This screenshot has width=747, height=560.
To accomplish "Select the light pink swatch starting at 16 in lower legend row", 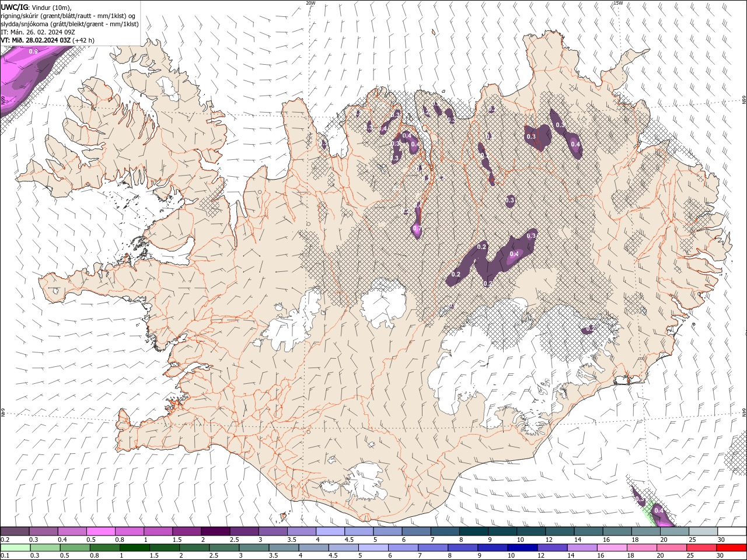I will pyautogui.click(x=612, y=548).
